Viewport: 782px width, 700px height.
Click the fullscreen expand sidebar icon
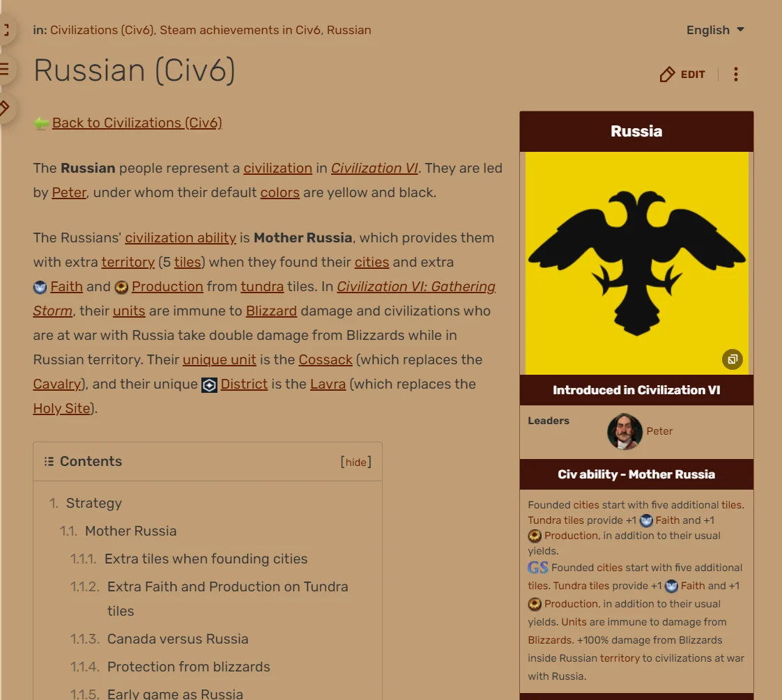(x=6, y=30)
